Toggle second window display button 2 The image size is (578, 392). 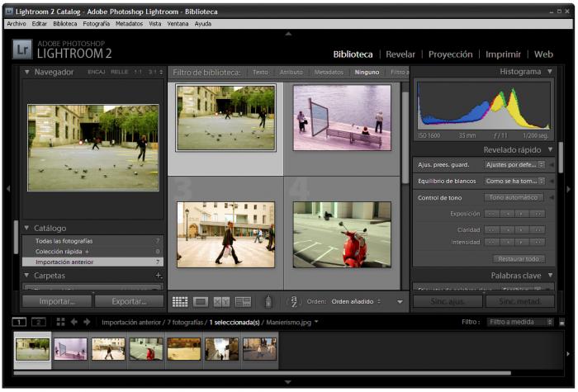[x=39, y=322]
